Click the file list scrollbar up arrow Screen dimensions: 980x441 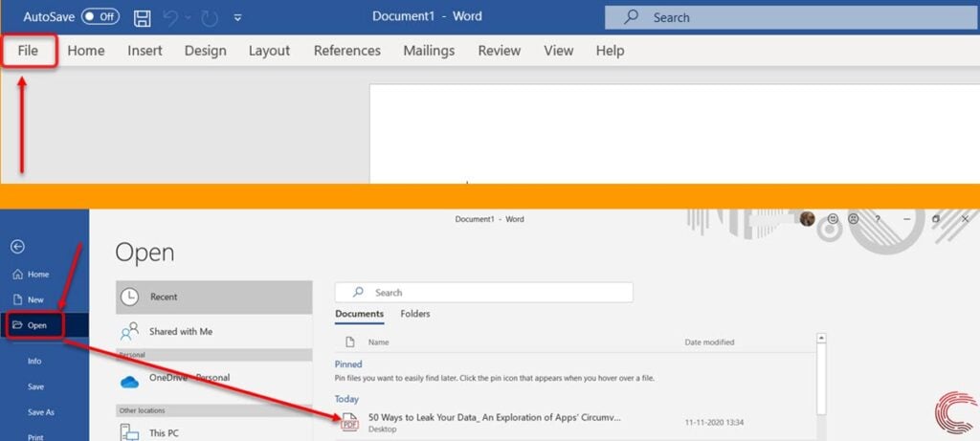coord(821,338)
